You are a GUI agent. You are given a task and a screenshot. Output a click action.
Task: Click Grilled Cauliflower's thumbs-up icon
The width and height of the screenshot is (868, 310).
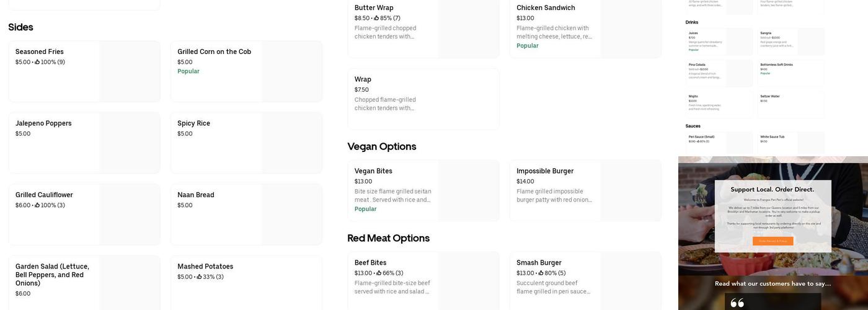(x=37, y=205)
